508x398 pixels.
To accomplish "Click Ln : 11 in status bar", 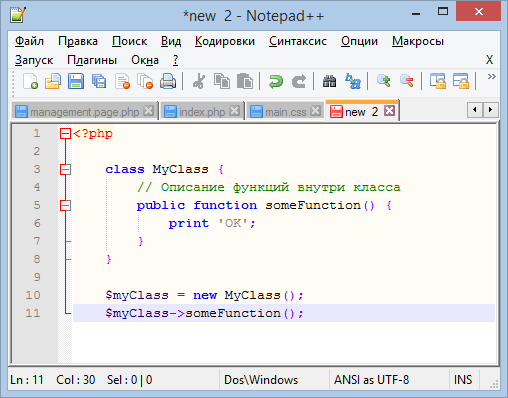I will [27, 380].
